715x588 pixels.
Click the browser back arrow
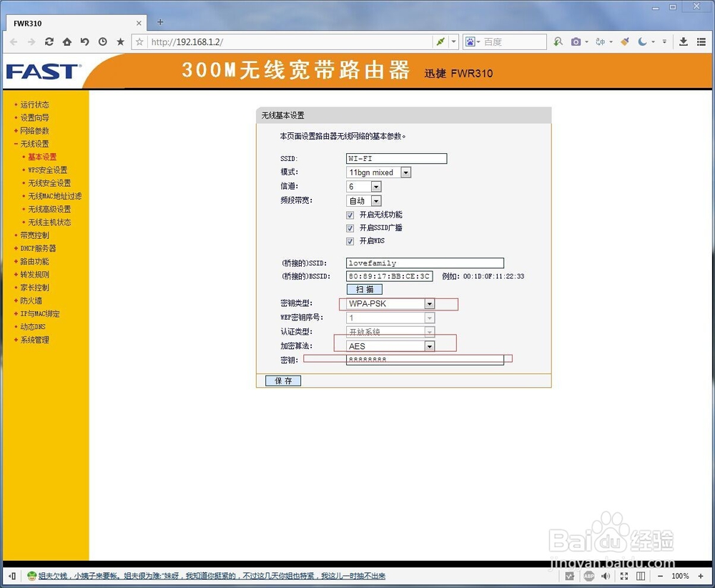click(x=14, y=42)
